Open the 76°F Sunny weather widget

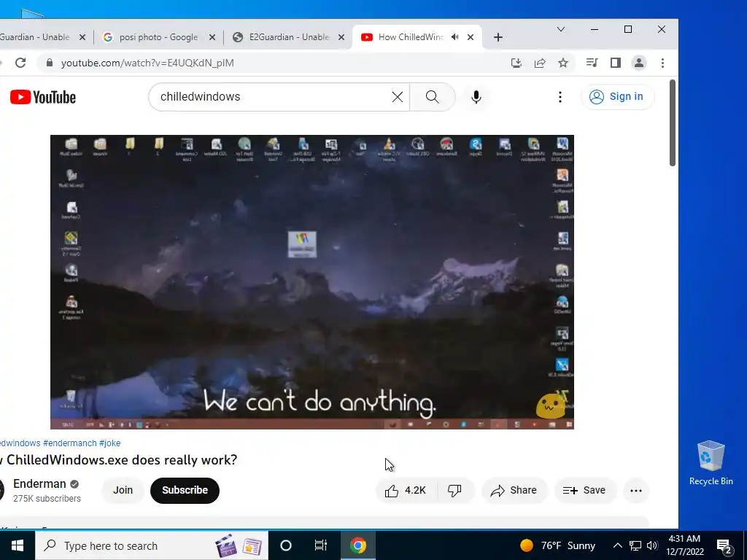tap(557, 545)
